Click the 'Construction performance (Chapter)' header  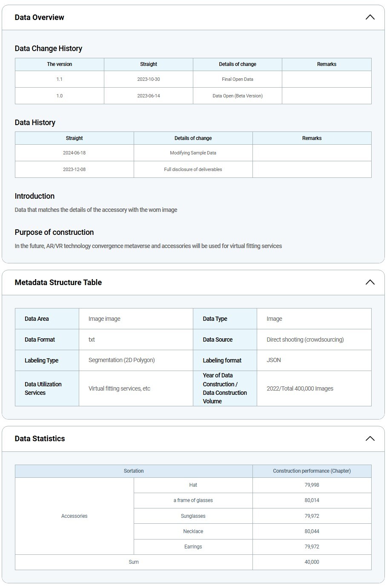click(312, 471)
